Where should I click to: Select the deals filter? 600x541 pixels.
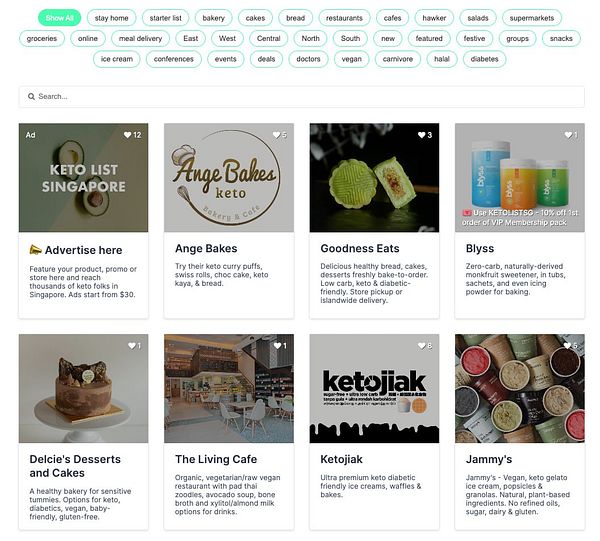(x=266, y=59)
